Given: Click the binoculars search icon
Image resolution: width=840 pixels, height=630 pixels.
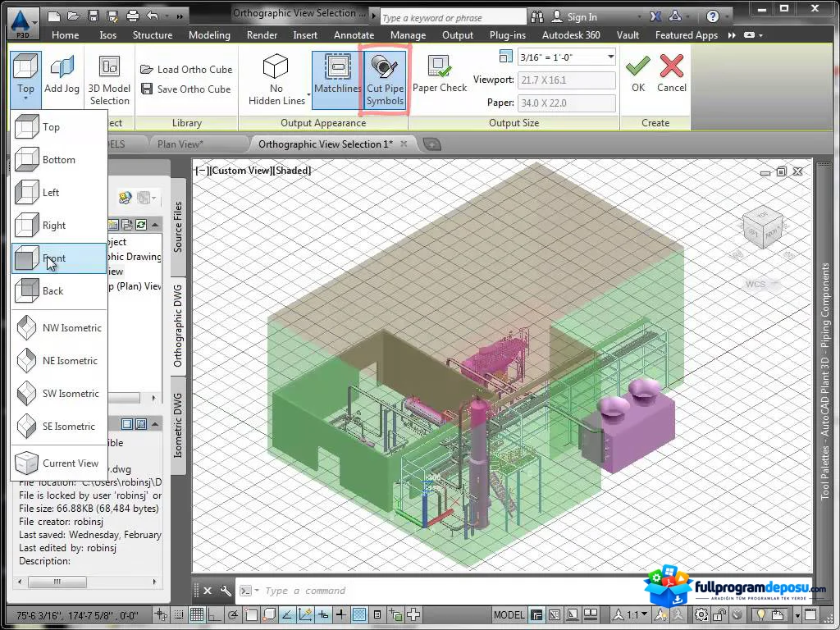Looking at the screenshot, I should tap(536, 17).
